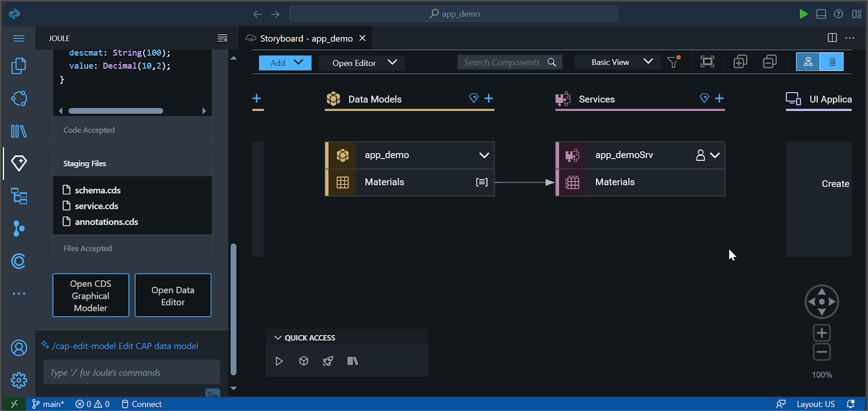Open the project tree structure icon in sidebar
Image resolution: width=868 pixels, height=411 pixels.
[19, 196]
